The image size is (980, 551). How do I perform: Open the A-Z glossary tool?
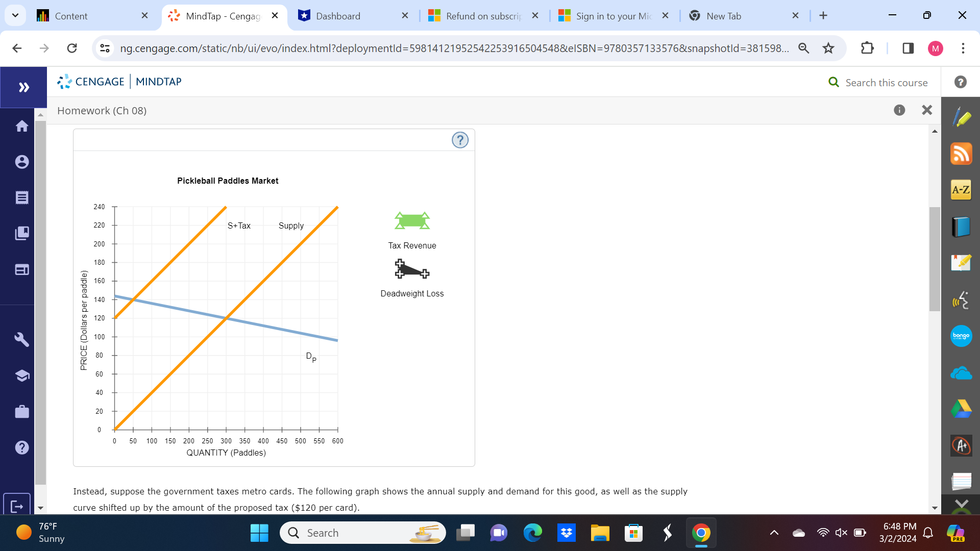[961, 190]
